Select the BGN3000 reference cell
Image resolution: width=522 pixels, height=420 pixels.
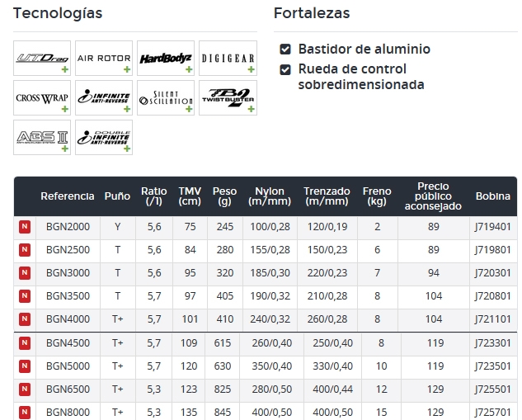tap(68, 273)
